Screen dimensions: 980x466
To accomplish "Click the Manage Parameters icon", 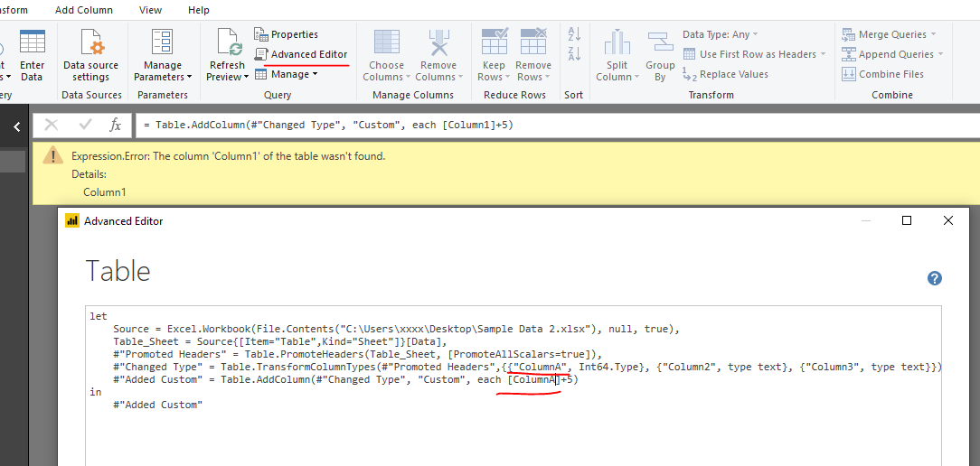I will pyautogui.click(x=163, y=42).
